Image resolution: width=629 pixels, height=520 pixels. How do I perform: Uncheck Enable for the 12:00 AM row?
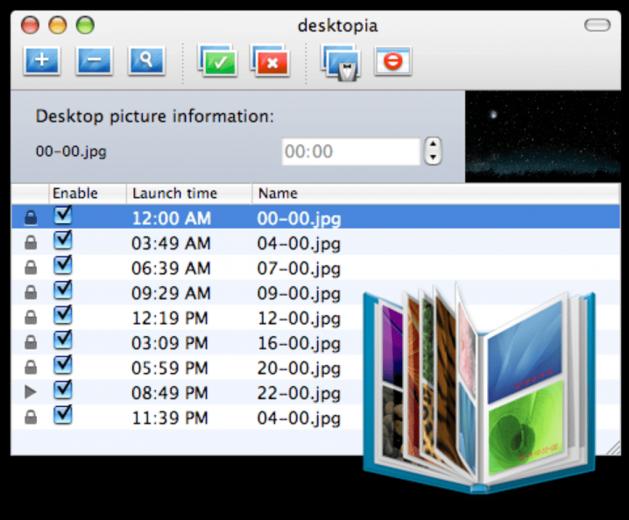tap(63, 215)
